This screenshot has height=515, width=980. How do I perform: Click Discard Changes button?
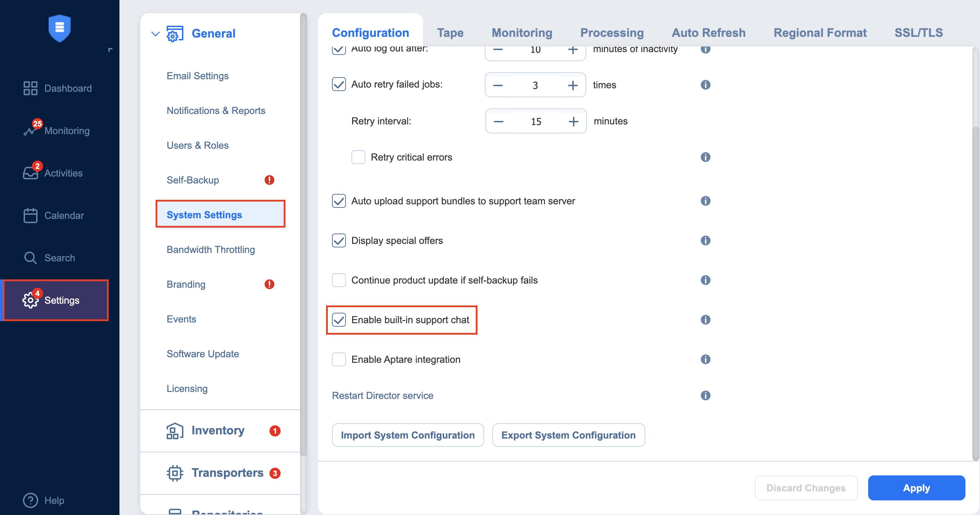point(806,488)
